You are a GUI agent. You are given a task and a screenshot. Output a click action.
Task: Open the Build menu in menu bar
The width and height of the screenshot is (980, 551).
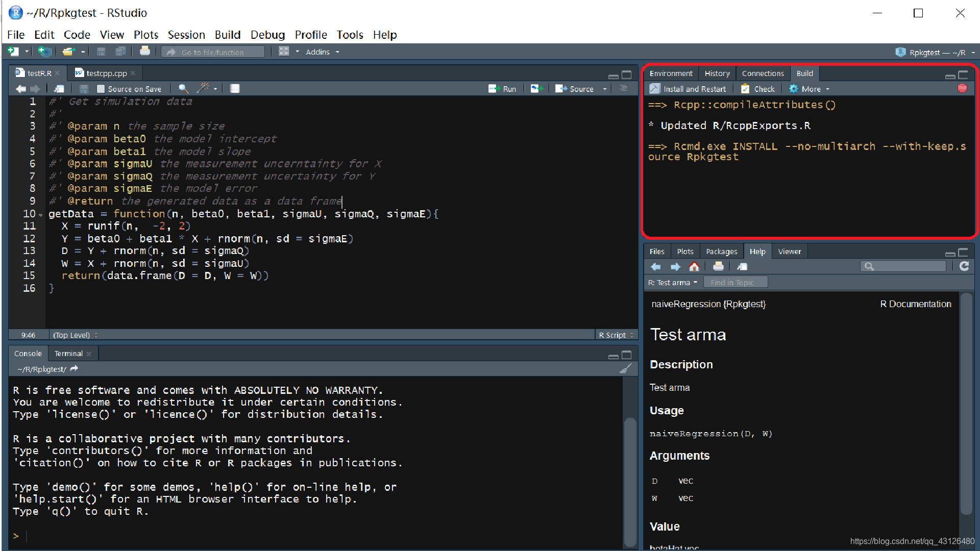[227, 35]
